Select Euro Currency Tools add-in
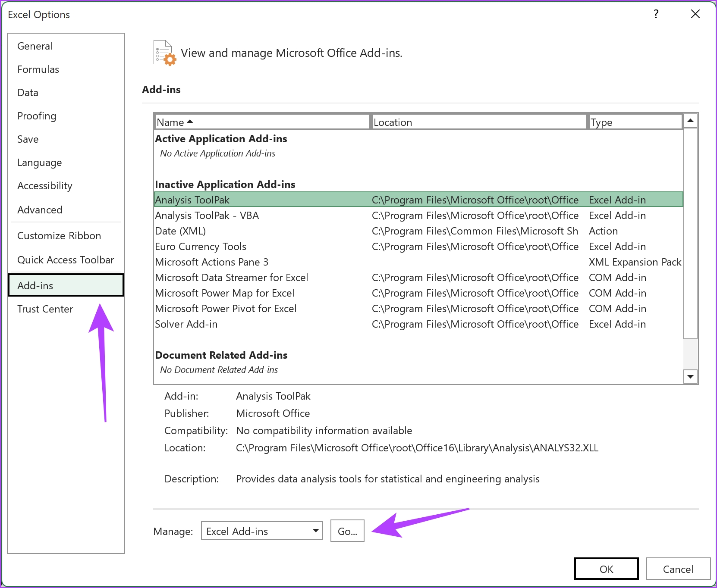Screen dimensions: 717x588 [x=418, y=247]
